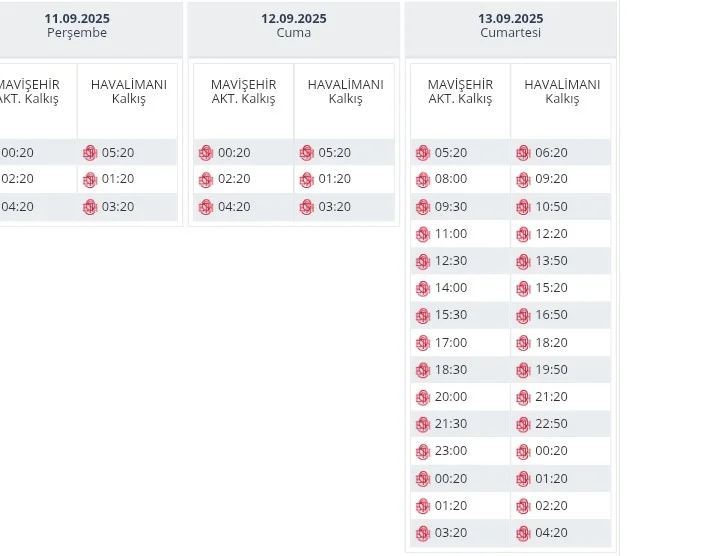Select the bus icon beside 16:50

[x=523, y=315]
